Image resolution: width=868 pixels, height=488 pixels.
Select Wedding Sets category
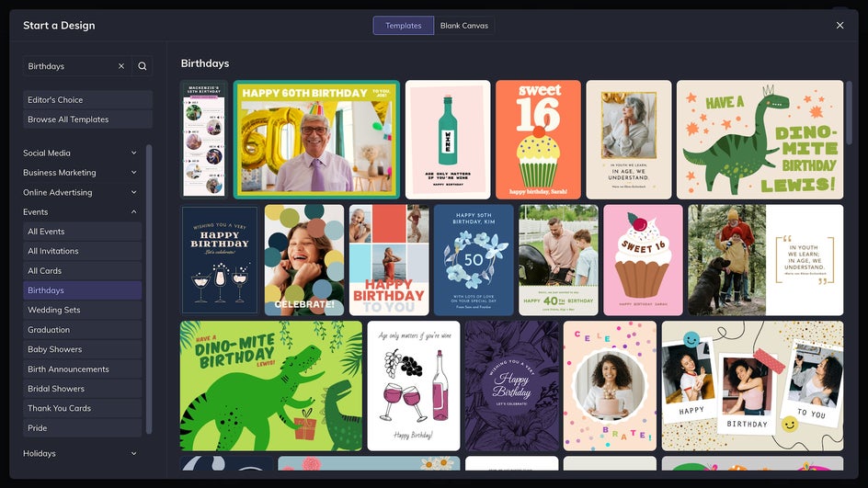(83, 310)
